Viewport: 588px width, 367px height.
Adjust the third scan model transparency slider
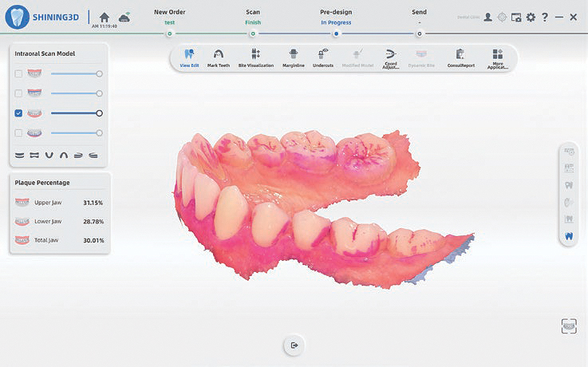75,113
